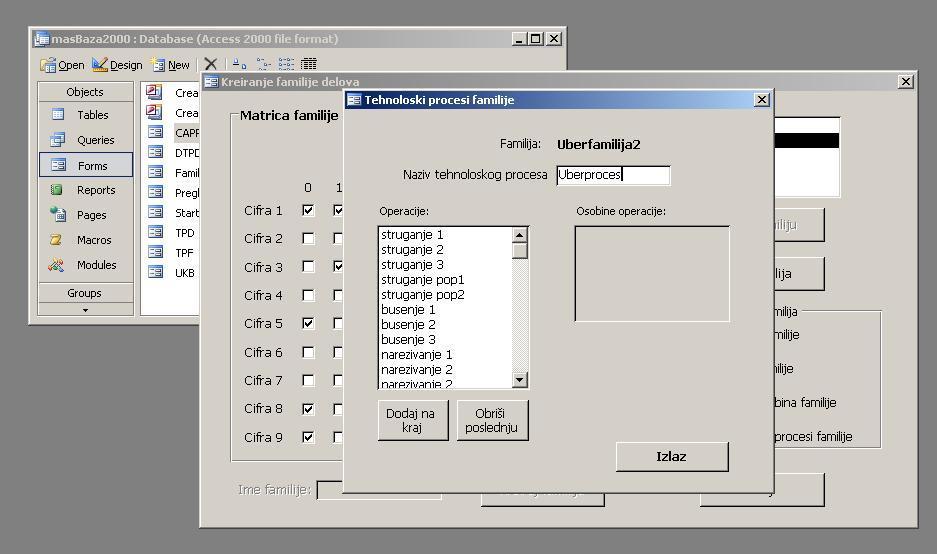Select 'narezivanje 1' in Operacije list
This screenshot has width=937, height=554.
point(445,354)
